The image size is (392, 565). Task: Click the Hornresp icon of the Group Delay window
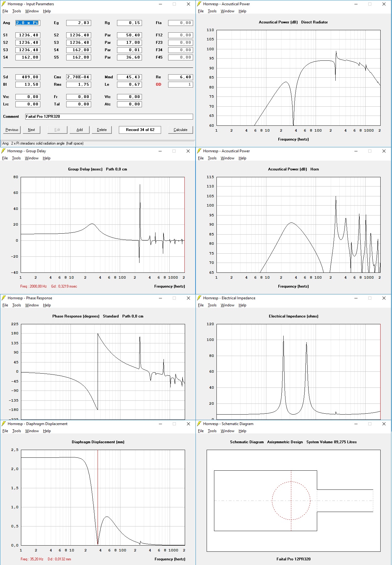click(x=4, y=151)
